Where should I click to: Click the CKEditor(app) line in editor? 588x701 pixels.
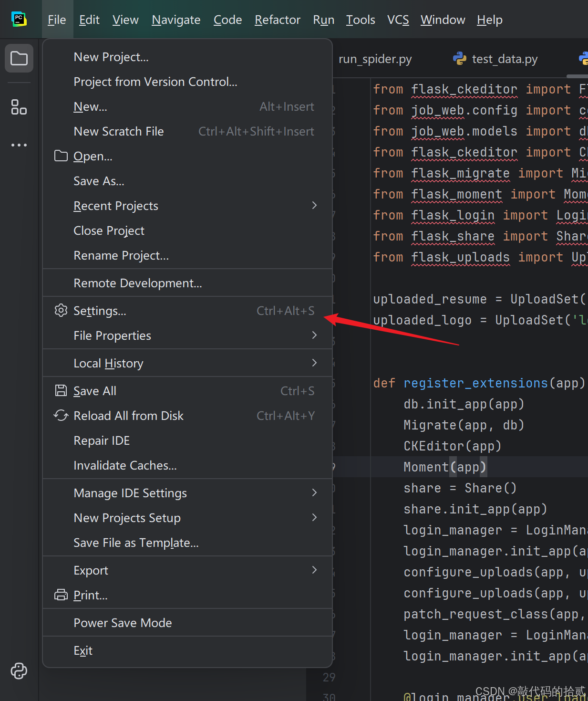pyautogui.click(x=453, y=446)
